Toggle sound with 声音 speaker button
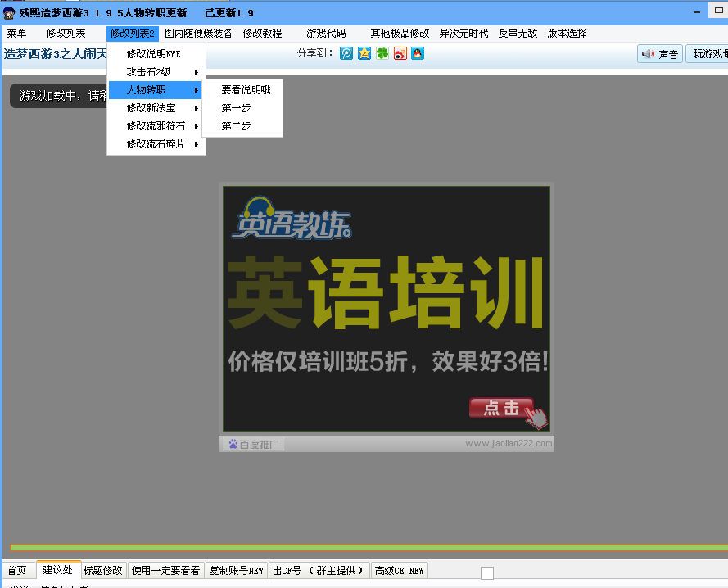 (660, 54)
